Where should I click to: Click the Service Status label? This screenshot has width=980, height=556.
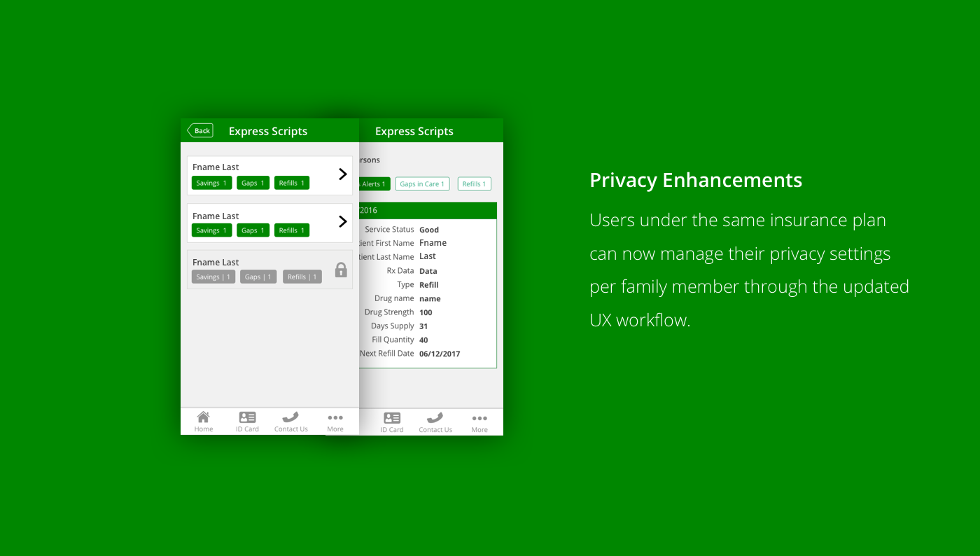click(x=389, y=230)
